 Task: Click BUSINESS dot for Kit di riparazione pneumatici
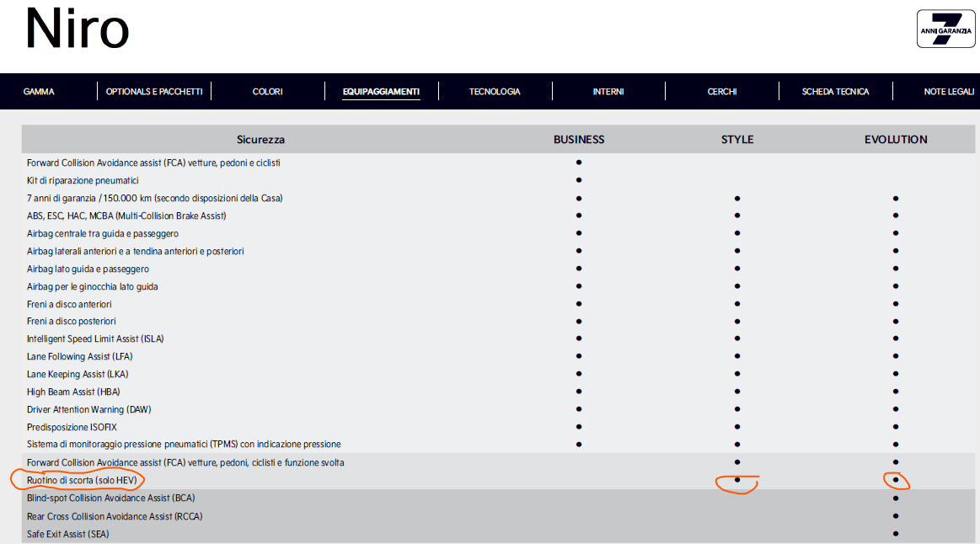point(579,180)
